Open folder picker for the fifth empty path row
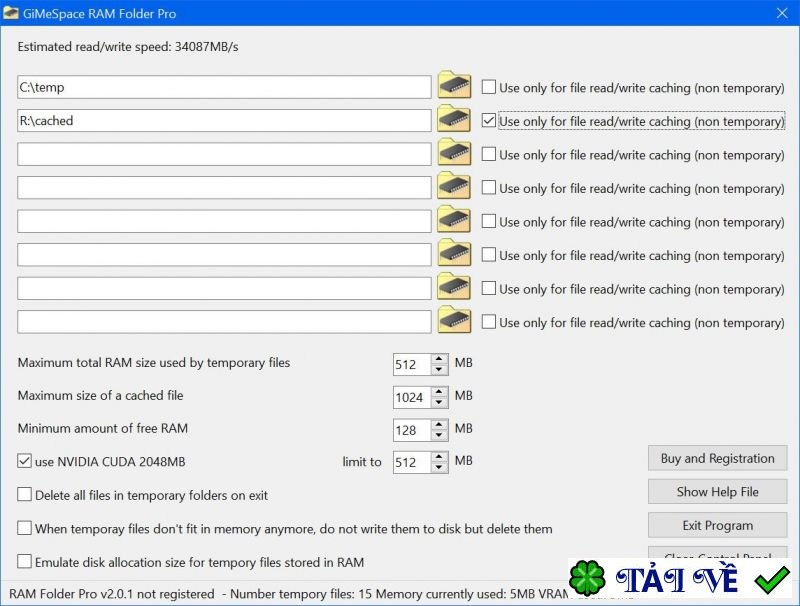This screenshot has width=800, height=606. pyautogui.click(x=453, y=221)
